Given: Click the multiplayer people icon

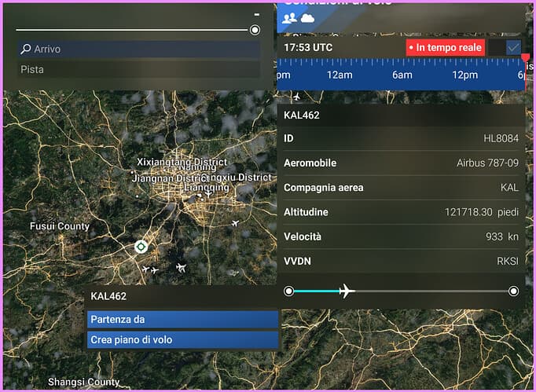Looking at the screenshot, I should click(289, 18).
